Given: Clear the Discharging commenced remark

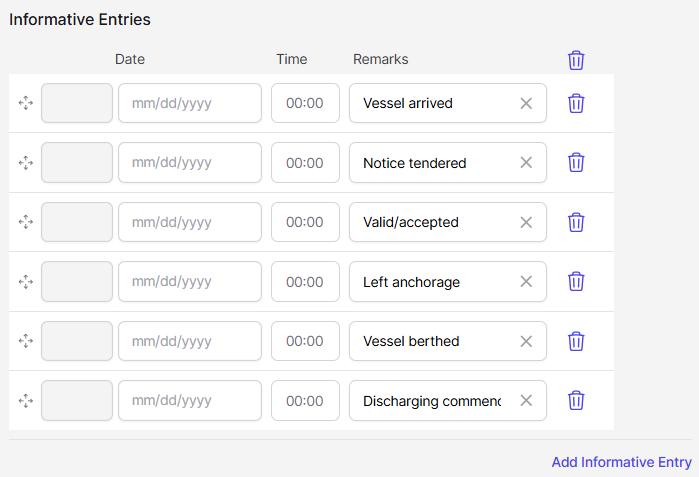Looking at the screenshot, I should [x=526, y=401].
